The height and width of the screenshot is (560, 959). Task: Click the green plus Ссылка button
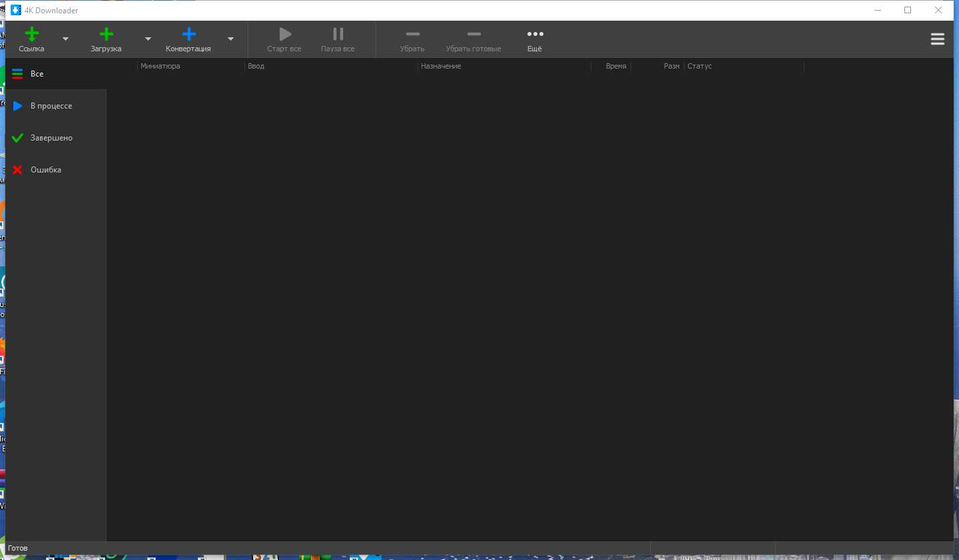click(x=31, y=39)
